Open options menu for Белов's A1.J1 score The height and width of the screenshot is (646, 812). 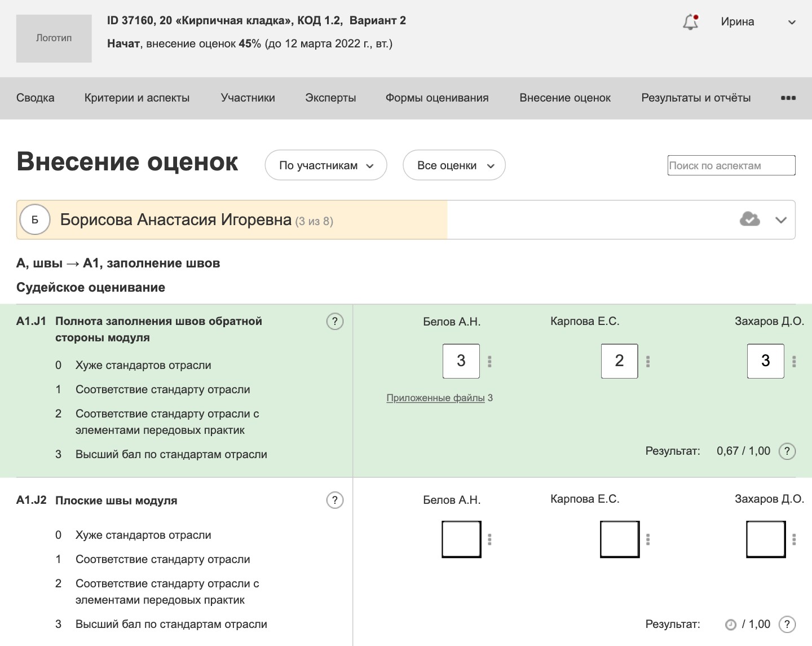click(x=489, y=361)
